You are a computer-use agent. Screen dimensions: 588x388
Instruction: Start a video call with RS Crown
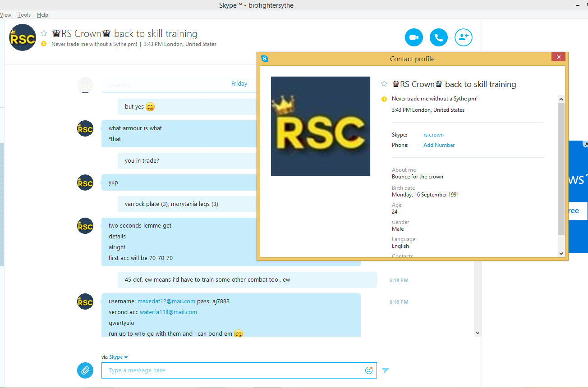(x=414, y=37)
